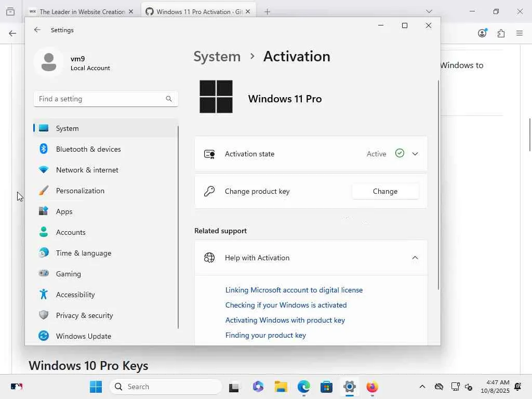Go back using Settings back arrow

37,30
